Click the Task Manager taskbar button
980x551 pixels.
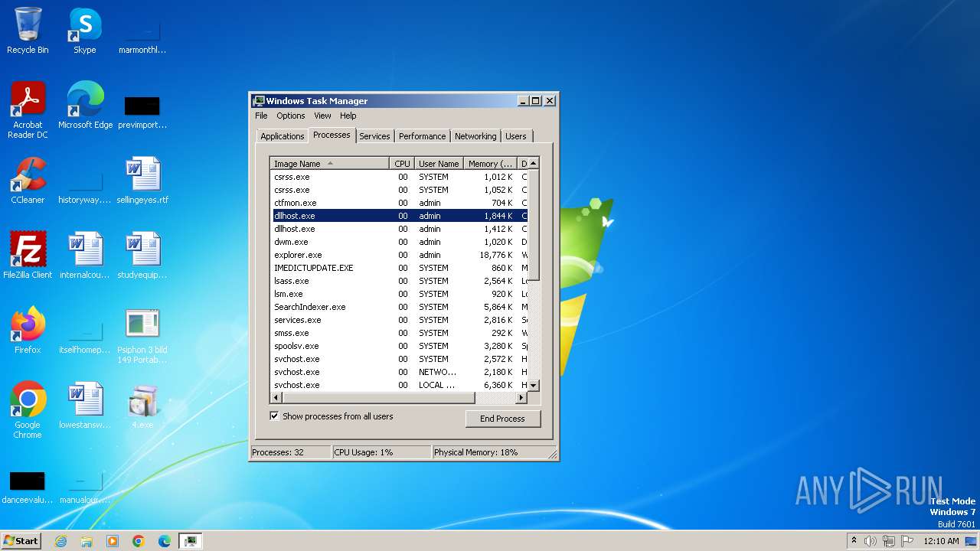pos(191,541)
